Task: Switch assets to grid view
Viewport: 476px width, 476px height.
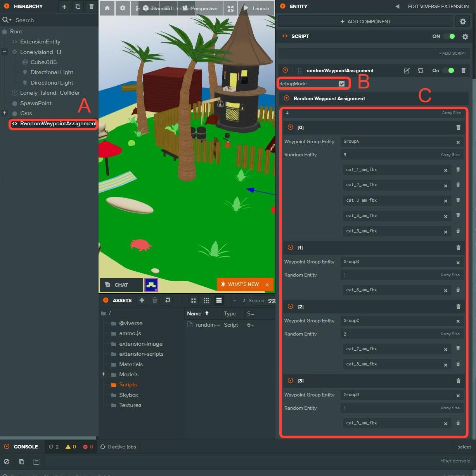Action: [x=194, y=301]
